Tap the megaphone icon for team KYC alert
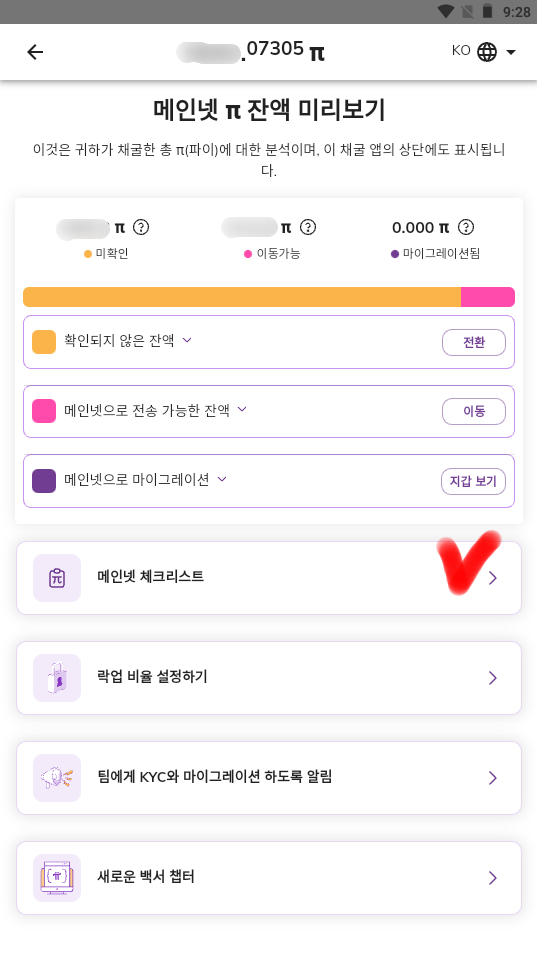 pos(57,778)
